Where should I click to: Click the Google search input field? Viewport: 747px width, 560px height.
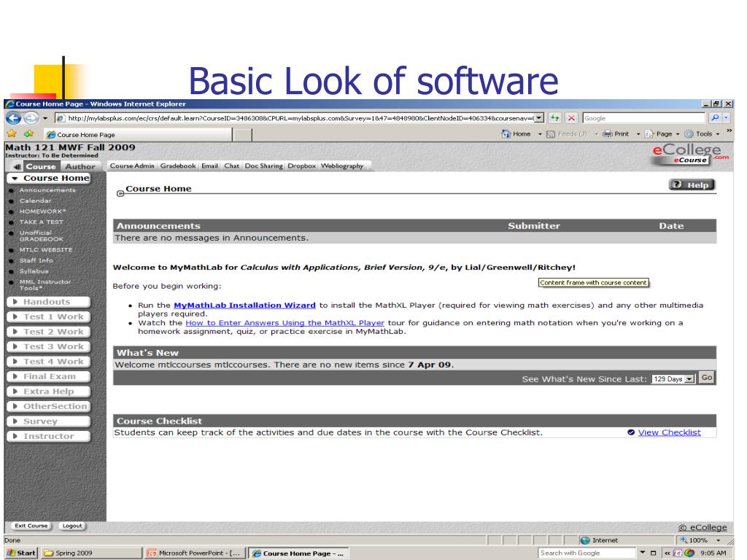(643, 118)
